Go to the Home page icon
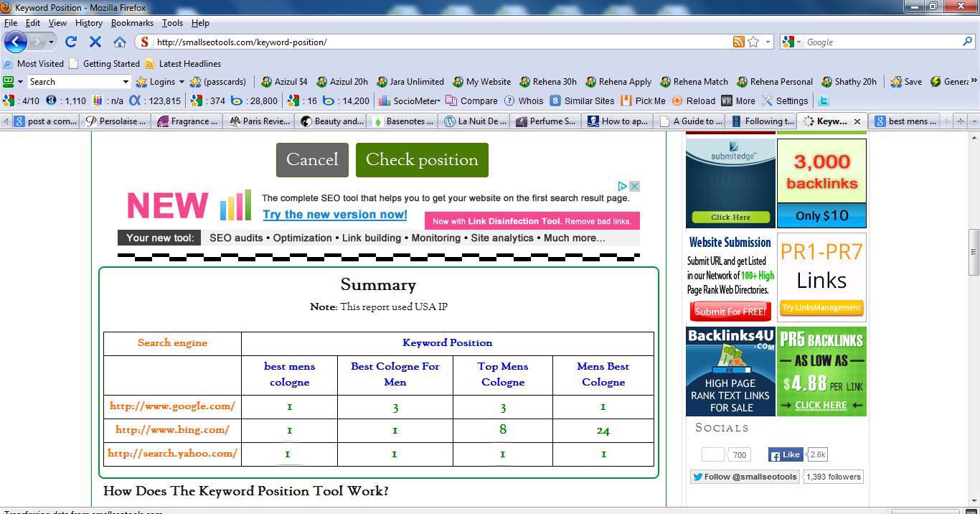 tap(120, 42)
